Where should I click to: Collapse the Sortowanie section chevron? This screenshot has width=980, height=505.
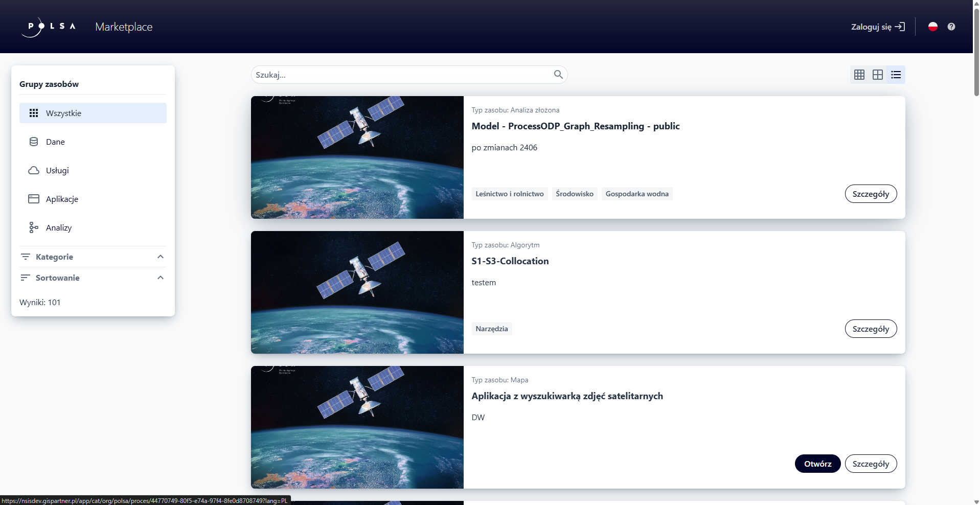[x=161, y=278]
